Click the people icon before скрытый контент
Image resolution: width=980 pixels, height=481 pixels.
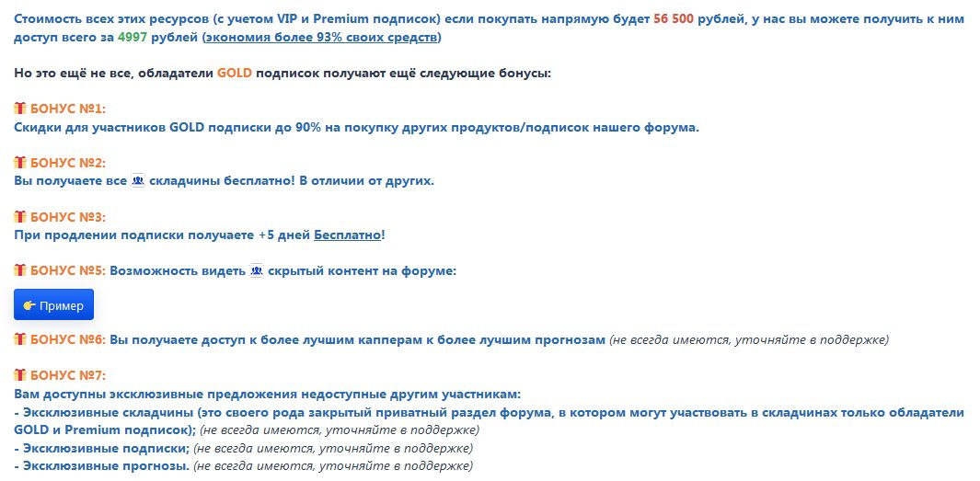256,271
